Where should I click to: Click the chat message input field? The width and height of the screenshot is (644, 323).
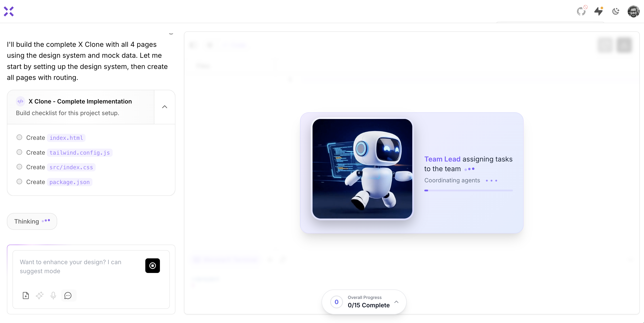[78, 267]
